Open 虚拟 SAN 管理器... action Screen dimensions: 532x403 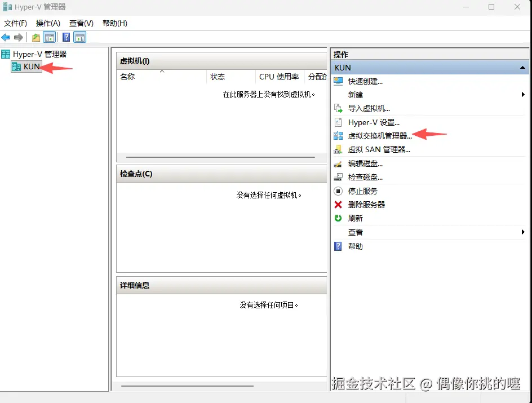click(x=379, y=149)
